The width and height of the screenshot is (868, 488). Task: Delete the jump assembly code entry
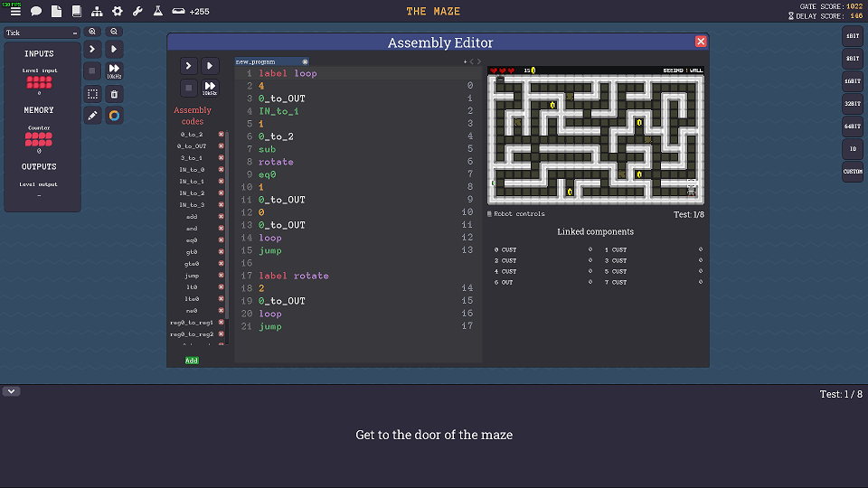click(221, 275)
